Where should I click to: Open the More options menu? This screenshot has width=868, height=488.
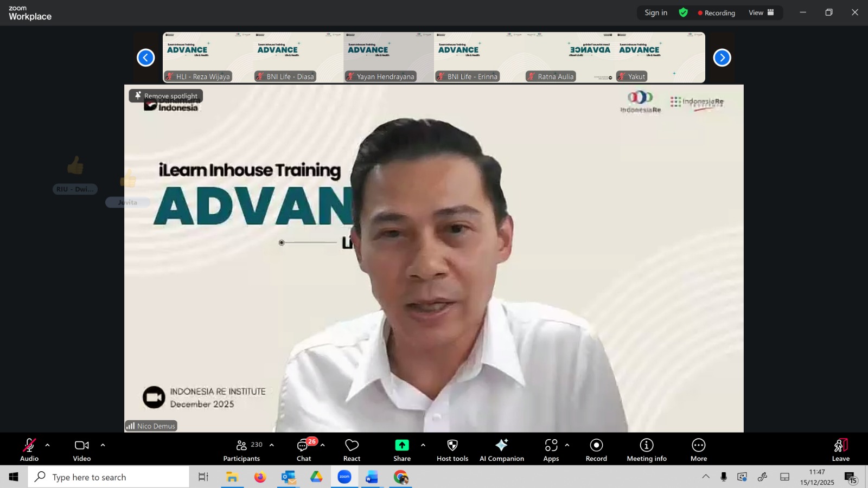pyautogui.click(x=698, y=450)
